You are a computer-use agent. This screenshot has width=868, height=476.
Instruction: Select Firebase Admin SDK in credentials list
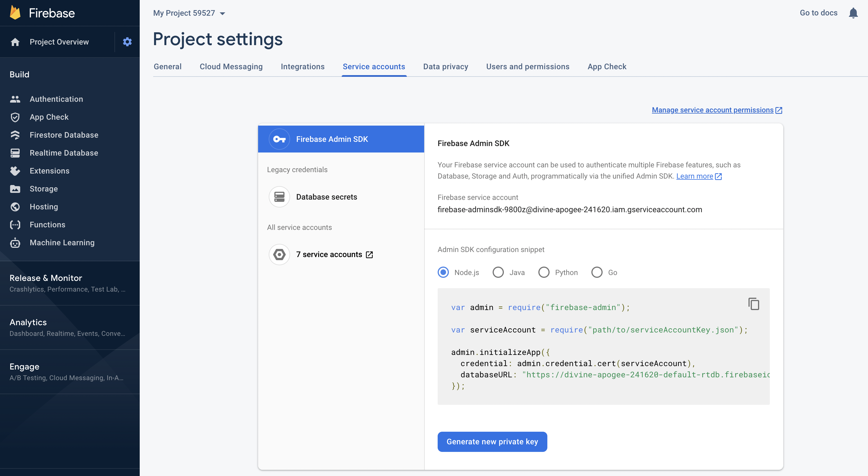tap(341, 139)
